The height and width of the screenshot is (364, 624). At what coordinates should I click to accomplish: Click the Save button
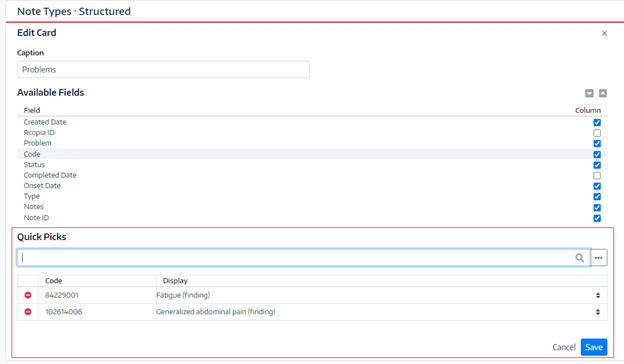pyautogui.click(x=594, y=347)
